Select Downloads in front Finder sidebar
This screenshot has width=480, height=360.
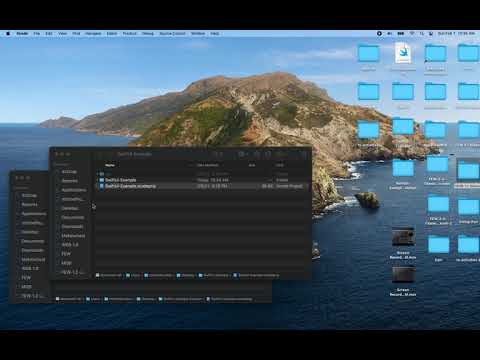[x=72, y=227]
